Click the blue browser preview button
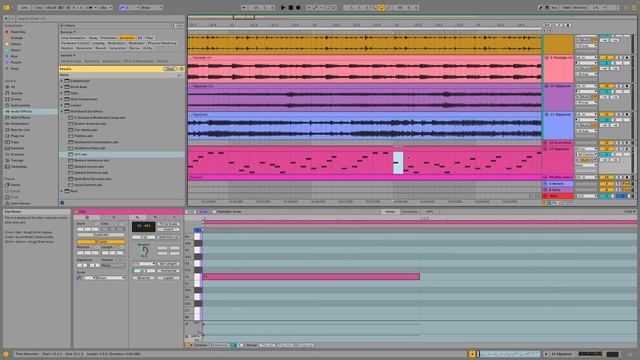The image size is (640, 360). pos(62,202)
